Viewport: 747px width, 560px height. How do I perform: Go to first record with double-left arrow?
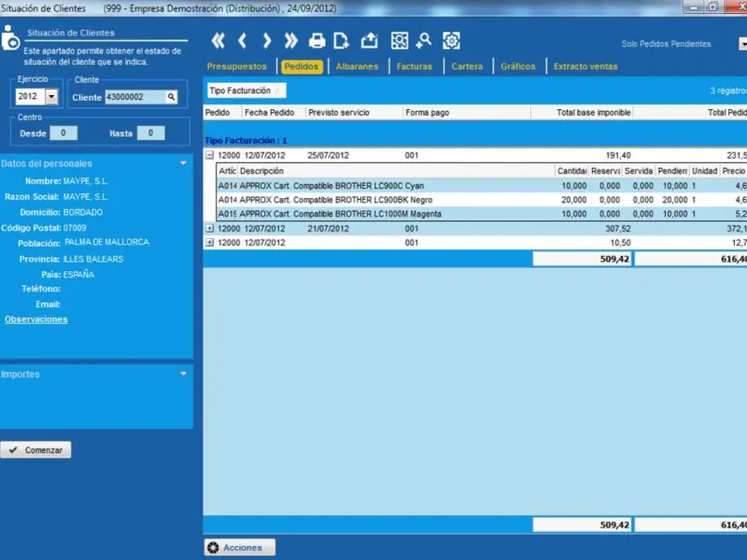pyautogui.click(x=218, y=41)
